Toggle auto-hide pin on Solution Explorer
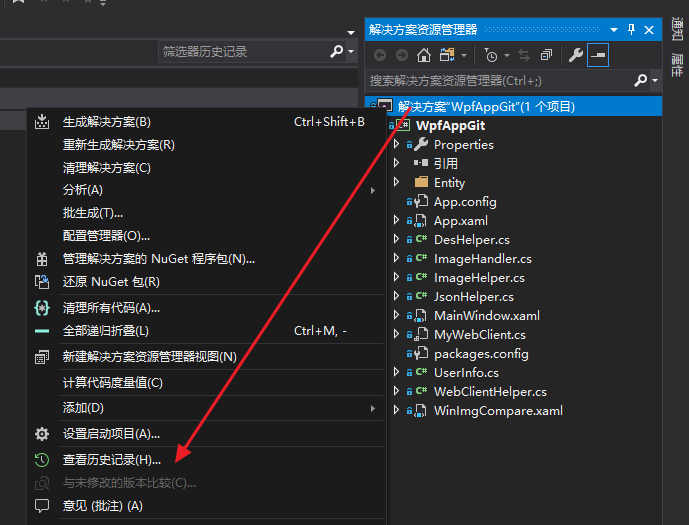This screenshot has width=689, height=525. click(x=631, y=30)
